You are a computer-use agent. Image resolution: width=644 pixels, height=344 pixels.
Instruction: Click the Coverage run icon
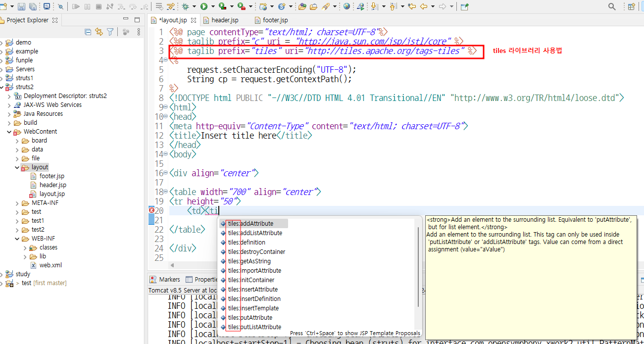pos(223,6)
